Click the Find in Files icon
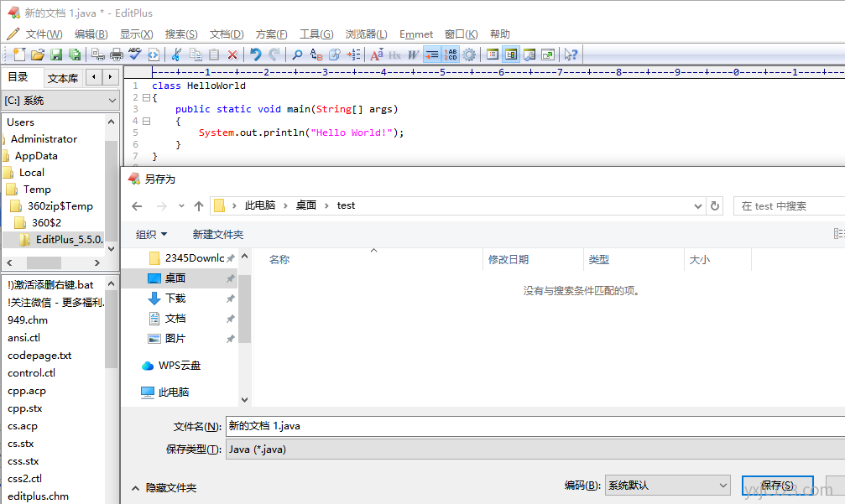The width and height of the screenshot is (845, 504). pyautogui.click(x=335, y=55)
